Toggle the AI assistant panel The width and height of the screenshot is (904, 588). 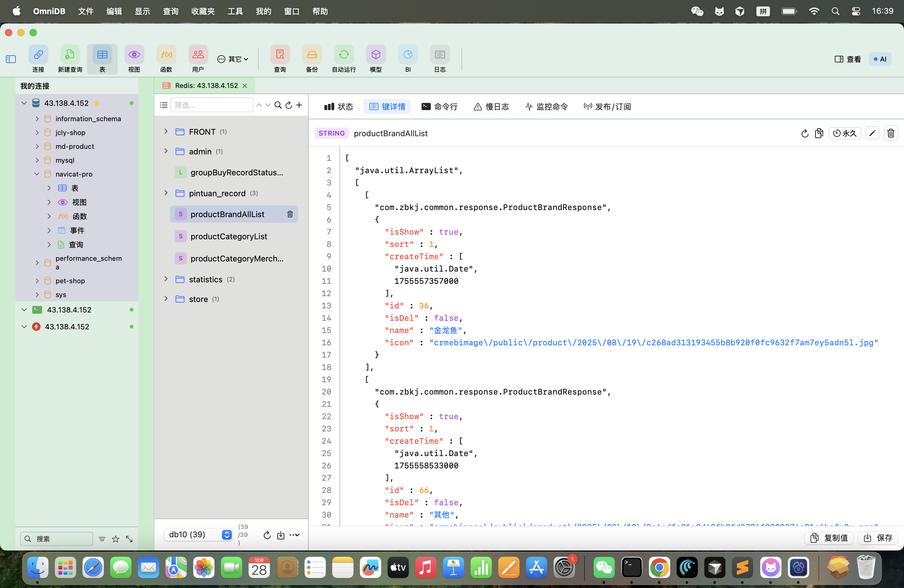point(880,59)
